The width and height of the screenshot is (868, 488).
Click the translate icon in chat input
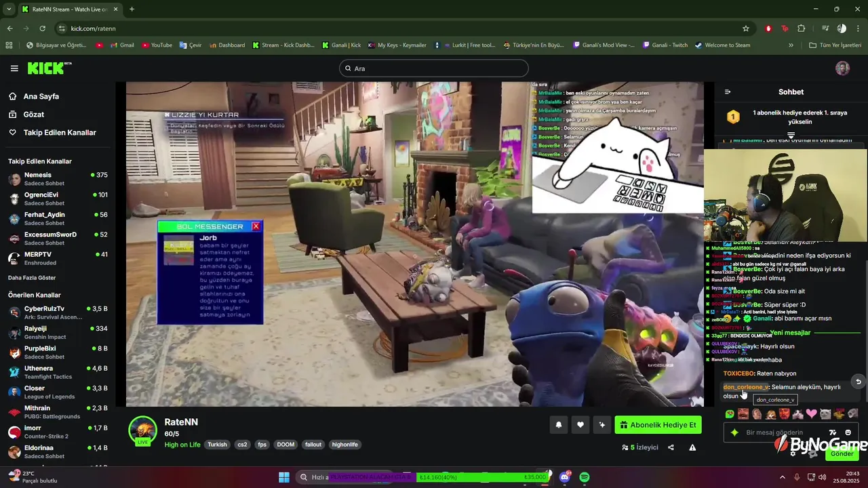click(833, 432)
